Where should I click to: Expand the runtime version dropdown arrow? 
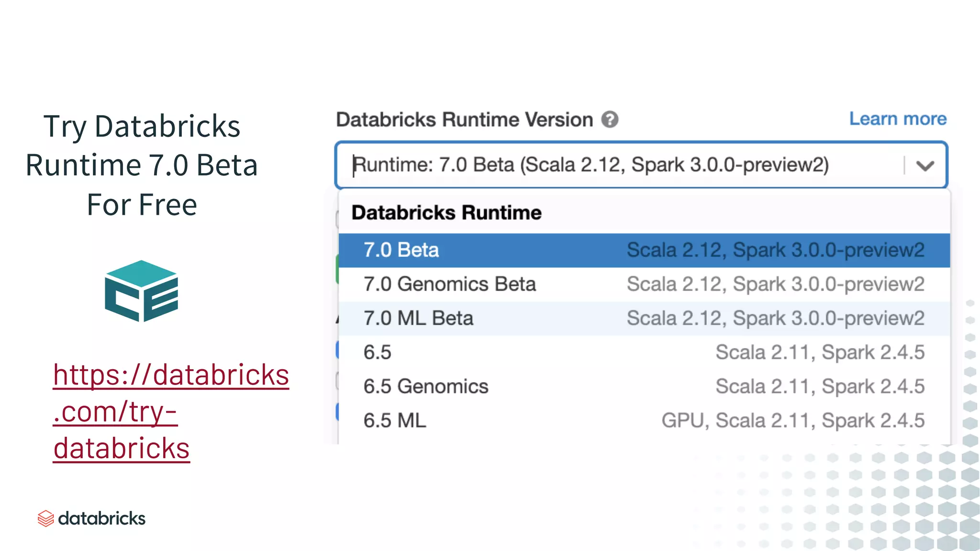tap(925, 165)
